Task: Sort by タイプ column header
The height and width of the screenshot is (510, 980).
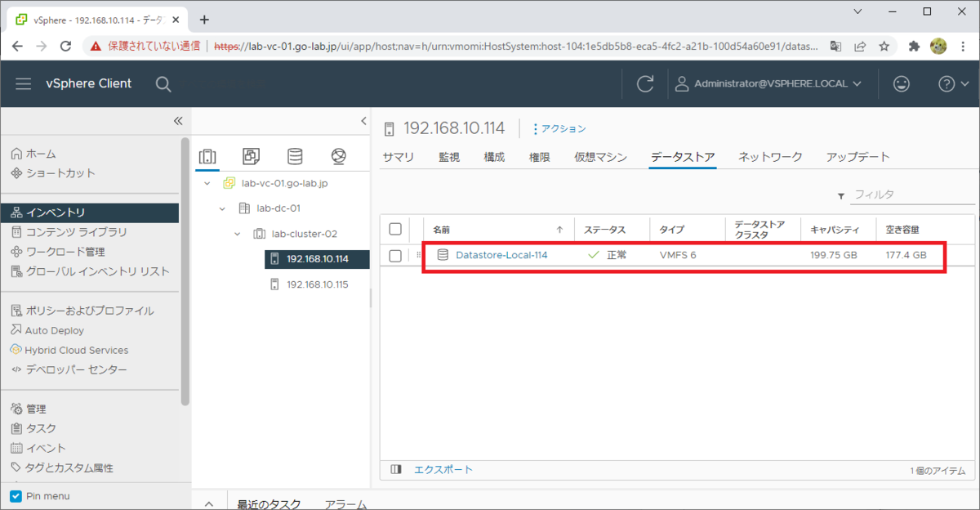Action: coord(672,230)
